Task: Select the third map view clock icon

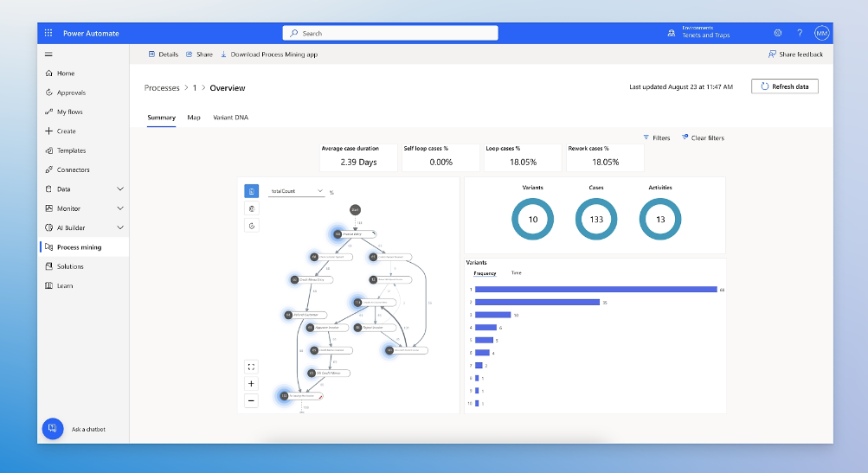Action: 251,226
